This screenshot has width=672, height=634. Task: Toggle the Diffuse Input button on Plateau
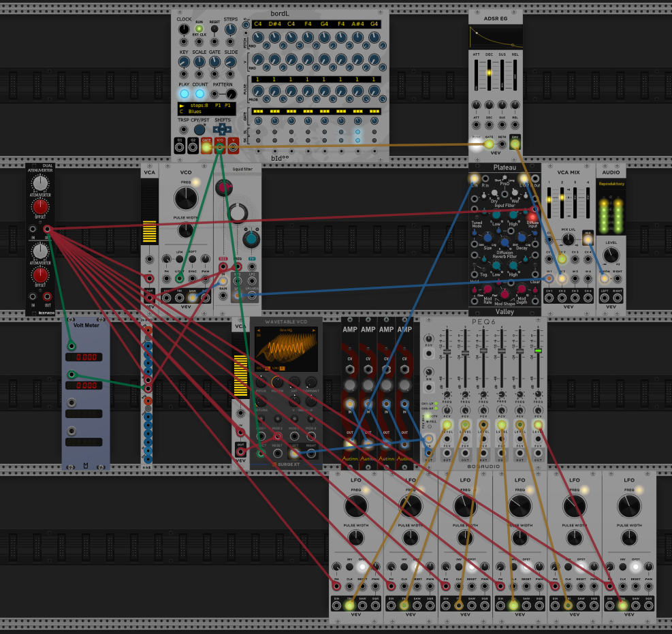(x=532, y=217)
